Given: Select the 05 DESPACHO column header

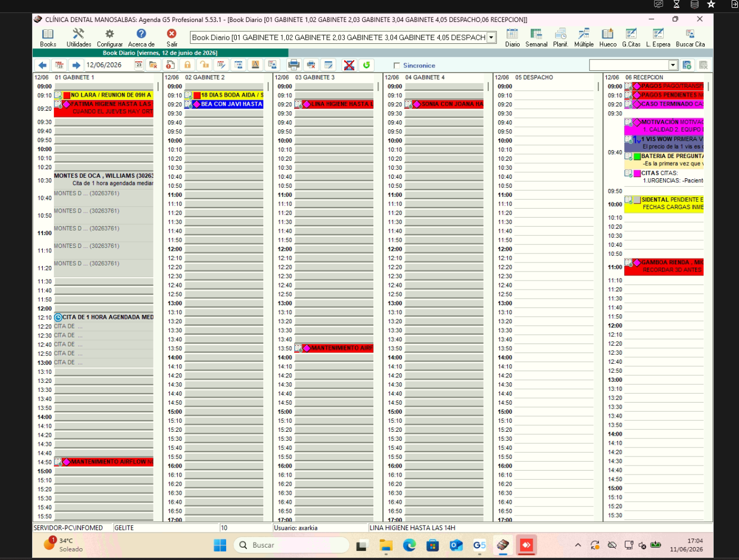Looking at the screenshot, I should [x=534, y=78].
